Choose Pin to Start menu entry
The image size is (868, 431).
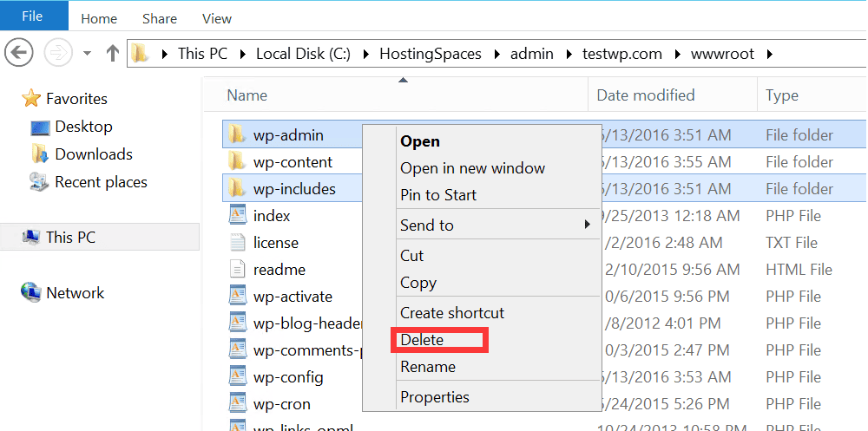point(438,195)
